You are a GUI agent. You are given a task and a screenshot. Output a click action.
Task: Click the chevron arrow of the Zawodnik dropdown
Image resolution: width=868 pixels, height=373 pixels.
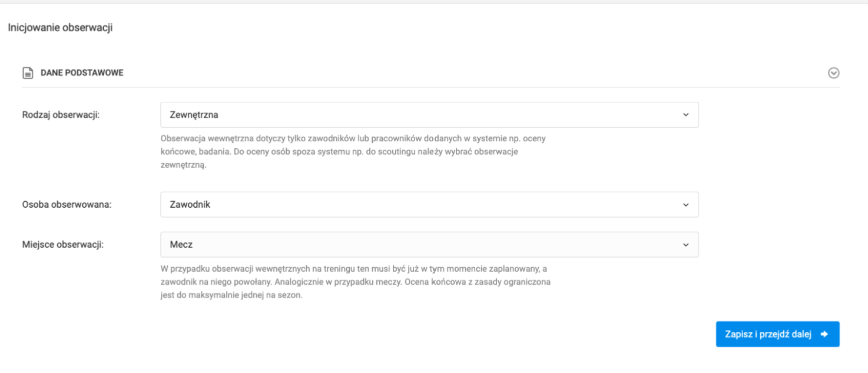pyautogui.click(x=685, y=205)
